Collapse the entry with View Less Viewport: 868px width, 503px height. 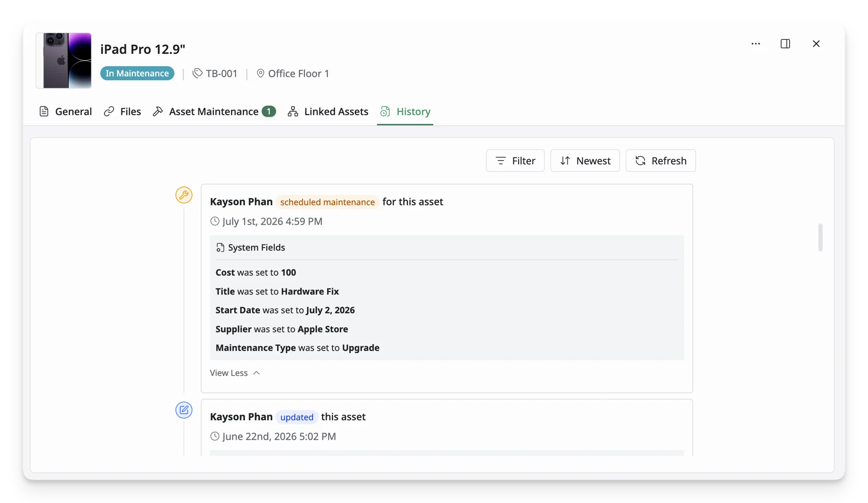(235, 373)
